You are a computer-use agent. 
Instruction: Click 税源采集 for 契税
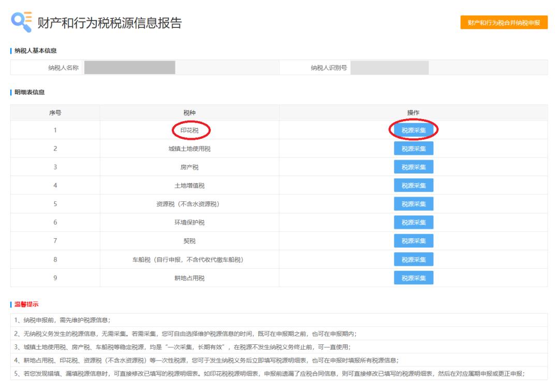pos(413,241)
